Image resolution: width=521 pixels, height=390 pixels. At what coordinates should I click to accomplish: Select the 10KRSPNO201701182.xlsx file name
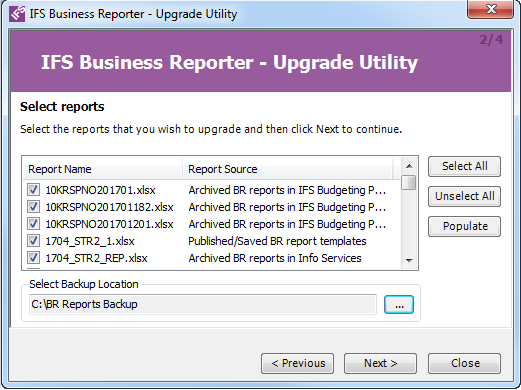pyautogui.click(x=109, y=207)
